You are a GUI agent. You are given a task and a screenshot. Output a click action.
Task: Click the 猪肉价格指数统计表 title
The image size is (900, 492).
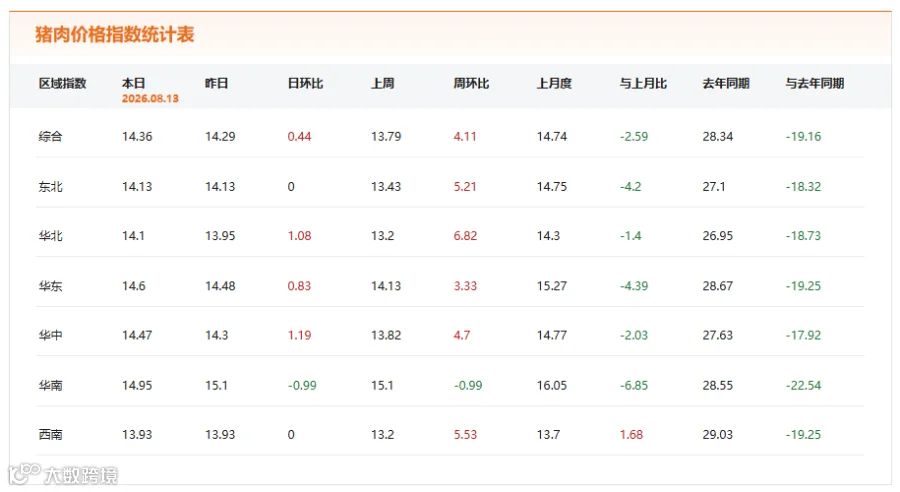pyautogui.click(x=115, y=34)
